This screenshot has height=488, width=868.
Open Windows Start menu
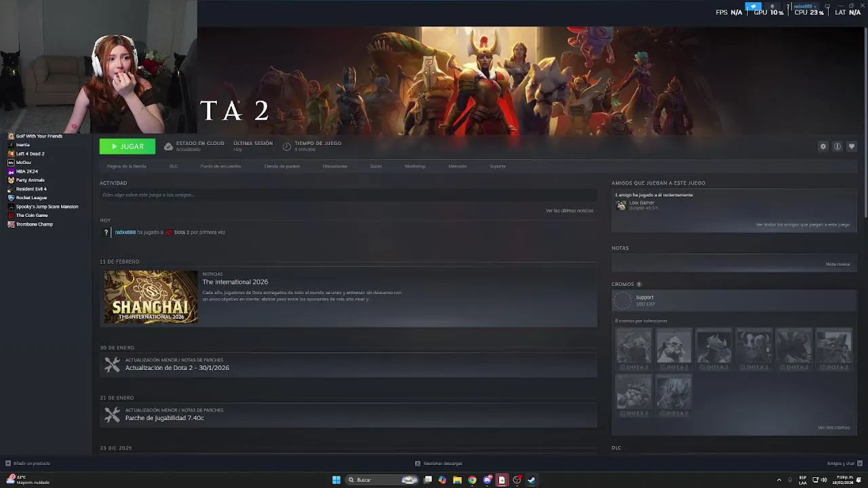(x=336, y=480)
